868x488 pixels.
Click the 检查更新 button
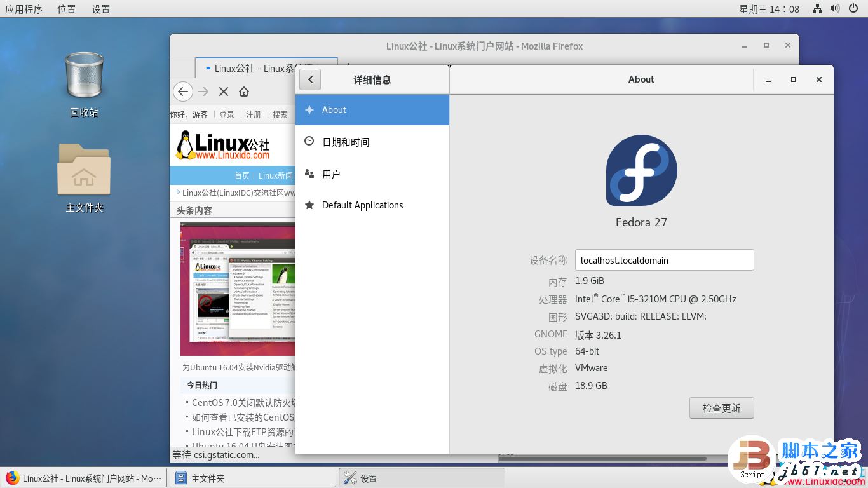pos(721,408)
